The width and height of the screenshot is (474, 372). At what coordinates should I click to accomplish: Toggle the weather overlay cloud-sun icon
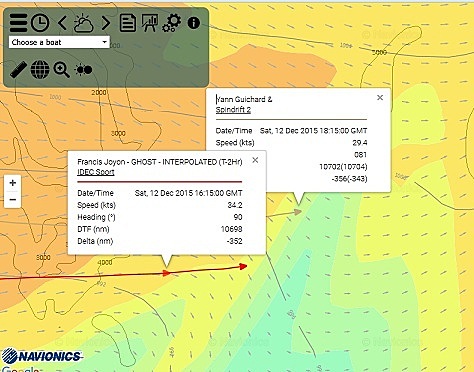tap(83, 23)
